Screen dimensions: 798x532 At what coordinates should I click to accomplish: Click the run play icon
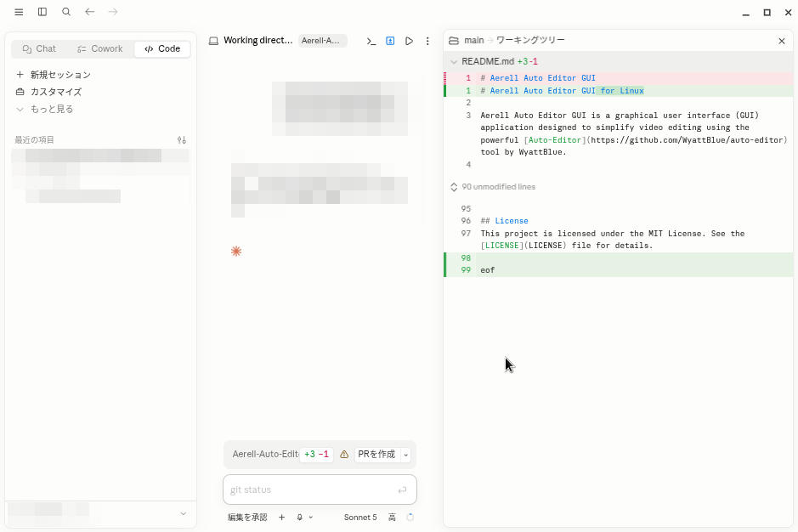point(409,41)
